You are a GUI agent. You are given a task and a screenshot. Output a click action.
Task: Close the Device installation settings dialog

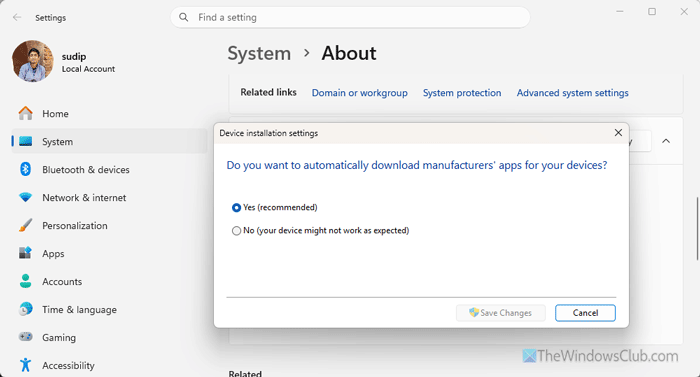[618, 133]
